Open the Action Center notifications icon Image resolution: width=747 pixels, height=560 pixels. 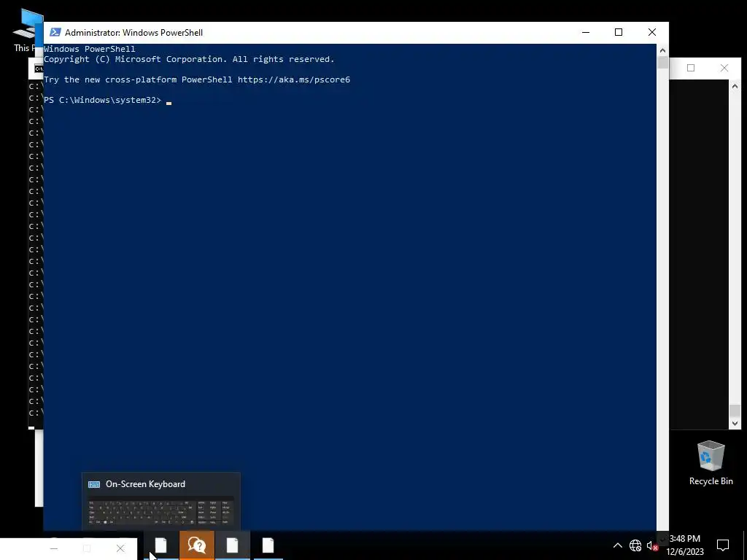click(x=723, y=545)
